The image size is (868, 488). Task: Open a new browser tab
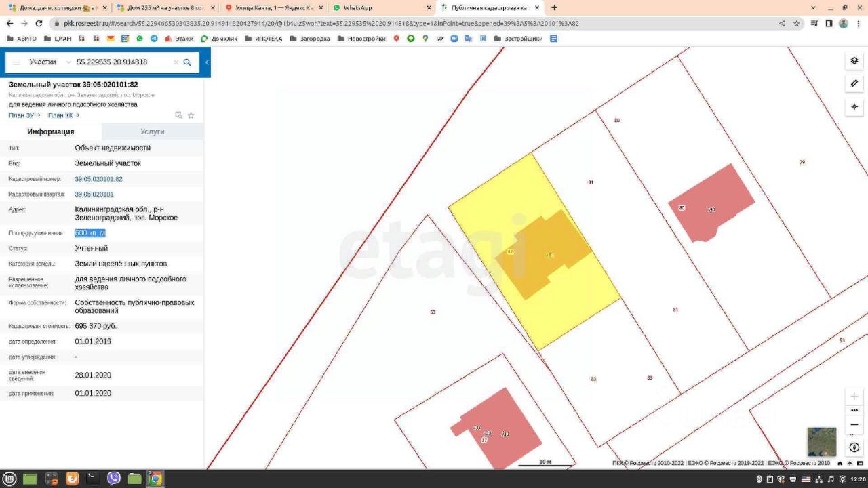tap(554, 8)
